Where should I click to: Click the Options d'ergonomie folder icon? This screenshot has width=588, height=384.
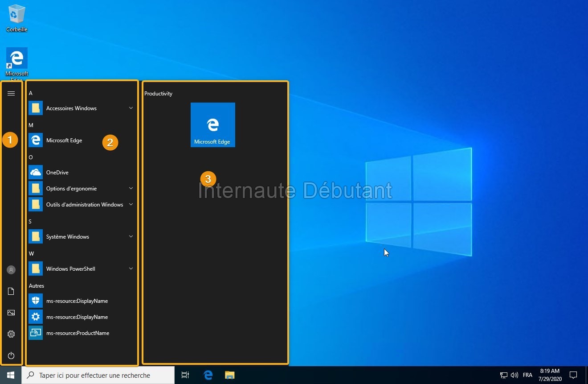(x=36, y=188)
